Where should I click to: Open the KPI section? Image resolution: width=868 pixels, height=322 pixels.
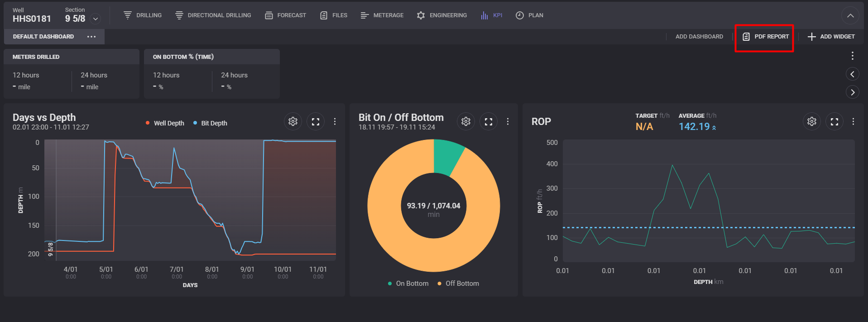(x=492, y=15)
